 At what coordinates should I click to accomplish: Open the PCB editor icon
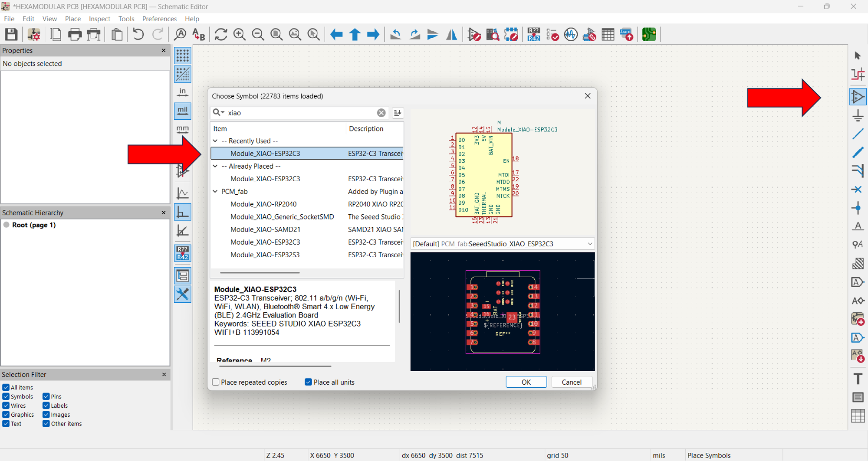pyautogui.click(x=649, y=34)
